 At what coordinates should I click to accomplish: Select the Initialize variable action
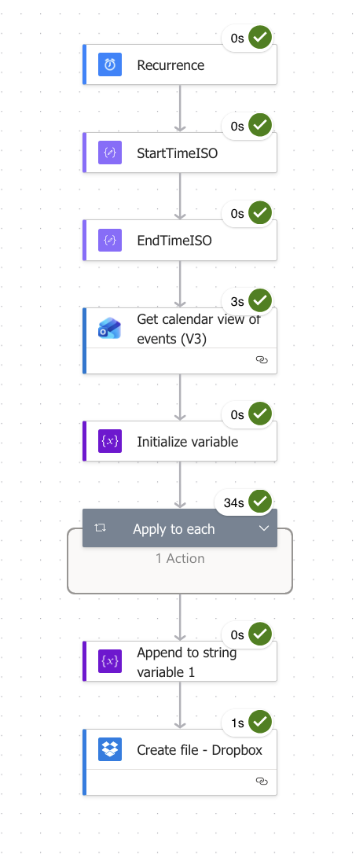[180, 441]
